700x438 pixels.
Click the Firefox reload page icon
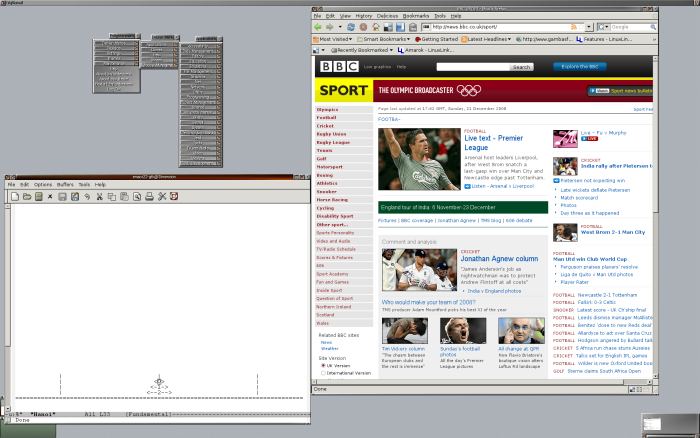(350, 27)
